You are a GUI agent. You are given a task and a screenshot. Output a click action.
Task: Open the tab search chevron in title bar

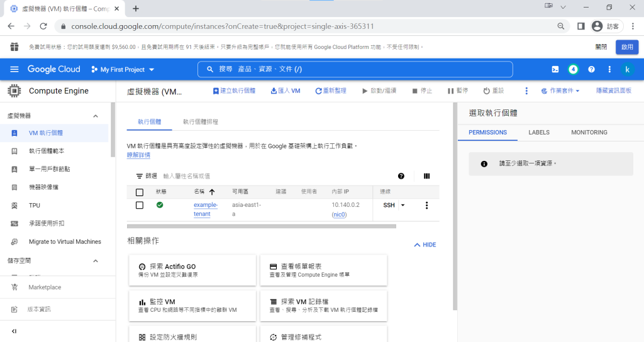pyautogui.click(x=563, y=7)
